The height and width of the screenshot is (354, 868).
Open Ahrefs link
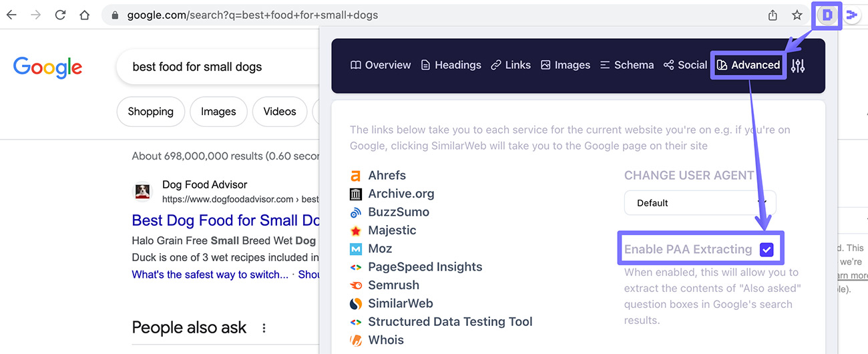(x=387, y=176)
